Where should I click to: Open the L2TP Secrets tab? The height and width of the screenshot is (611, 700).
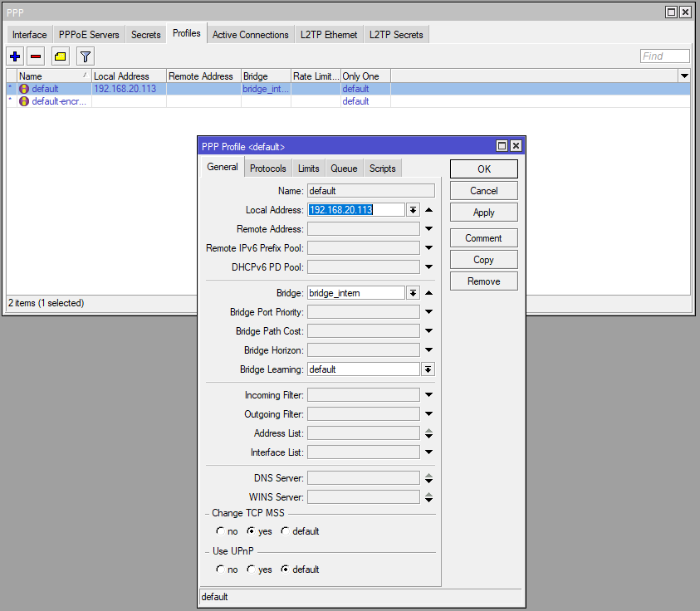396,35
